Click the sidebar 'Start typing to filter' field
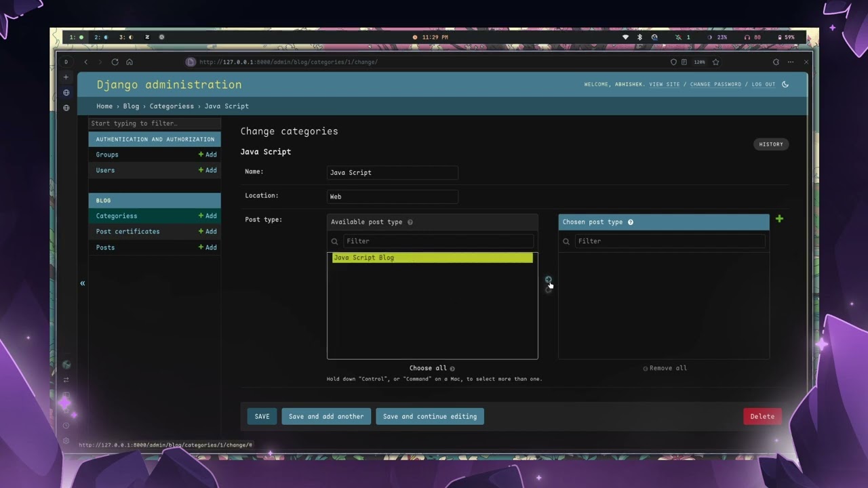The width and height of the screenshot is (868, 488). [x=155, y=123]
